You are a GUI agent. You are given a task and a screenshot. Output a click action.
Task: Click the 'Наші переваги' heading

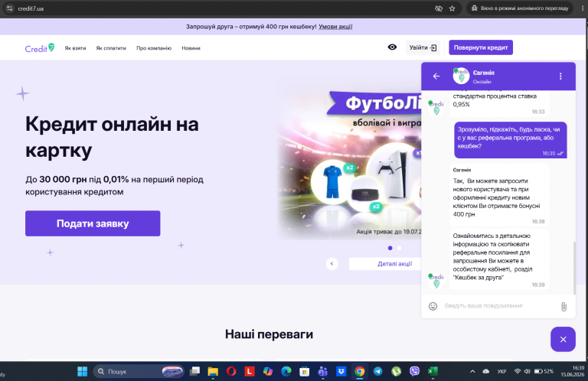click(269, 334)
